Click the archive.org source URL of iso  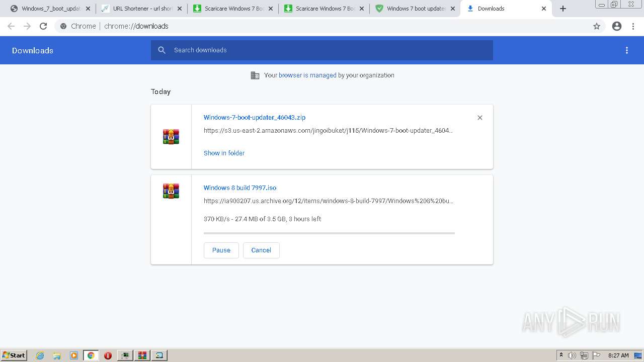click(329, 201)
